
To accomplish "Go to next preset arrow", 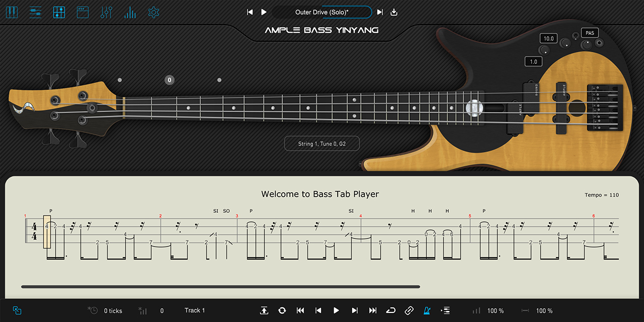I will point(380,12).
